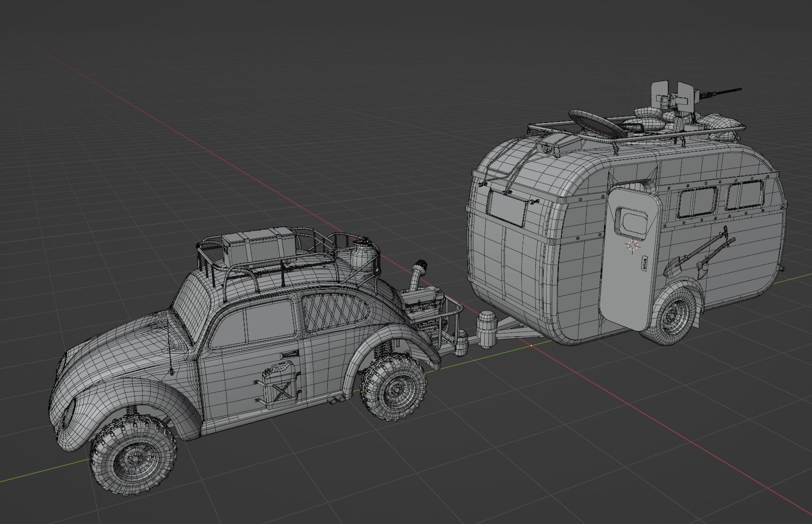Select the Beetle's front door window
This screenshot has width=812, height=524.
pyautogui.click(x=255, y=324)
